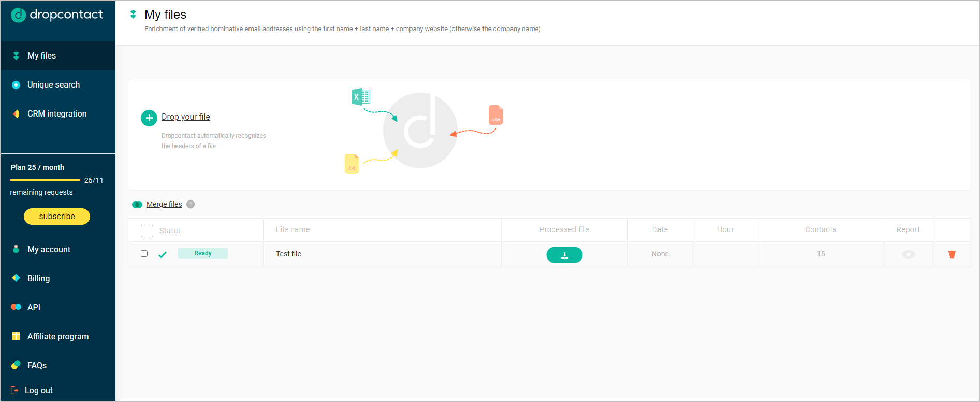The width and height of the screenshot is (980, 402).
Task: Go to CRM integration
Action: pos(58,114)
